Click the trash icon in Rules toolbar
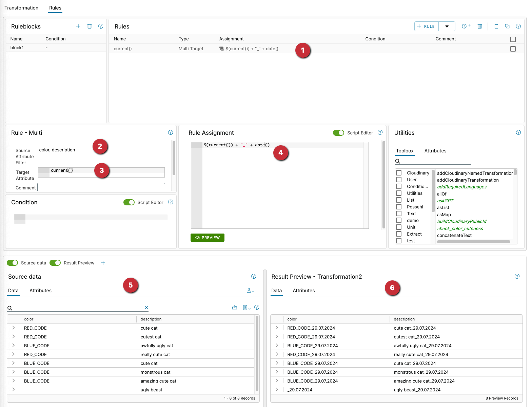Image resolution: width=532 pixels, height=407 pixels. click(x=480, y=26)
